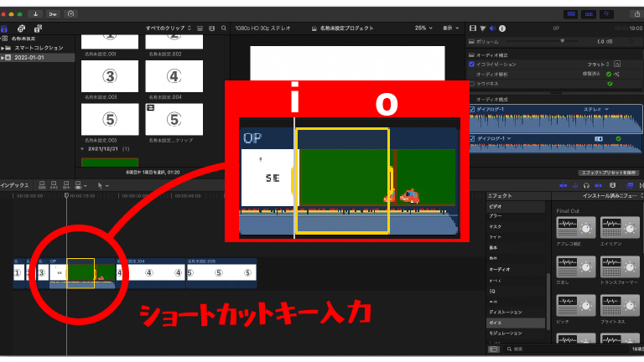
Task: Open the ステレオ channel configuration dropdown
Action: pos(596,109)
